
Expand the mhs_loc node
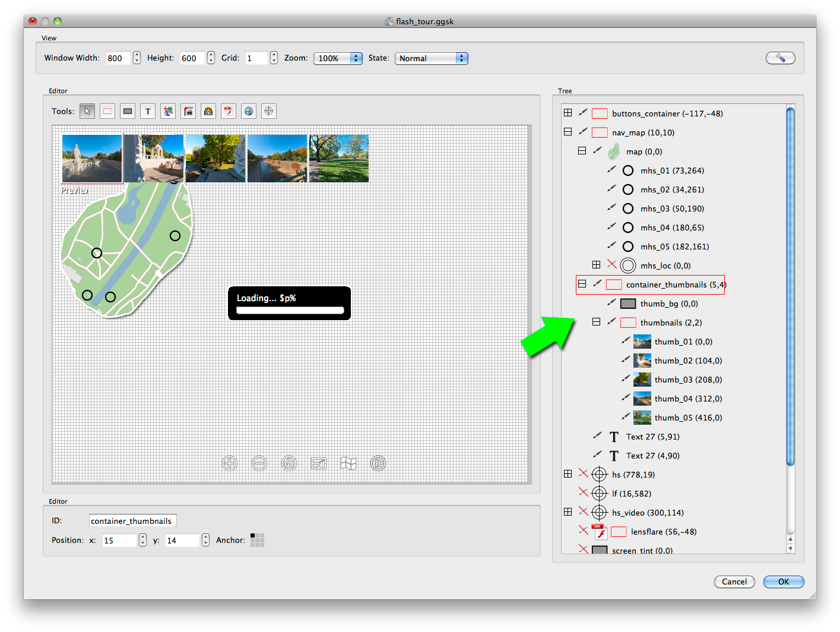(x=596, y=265)
